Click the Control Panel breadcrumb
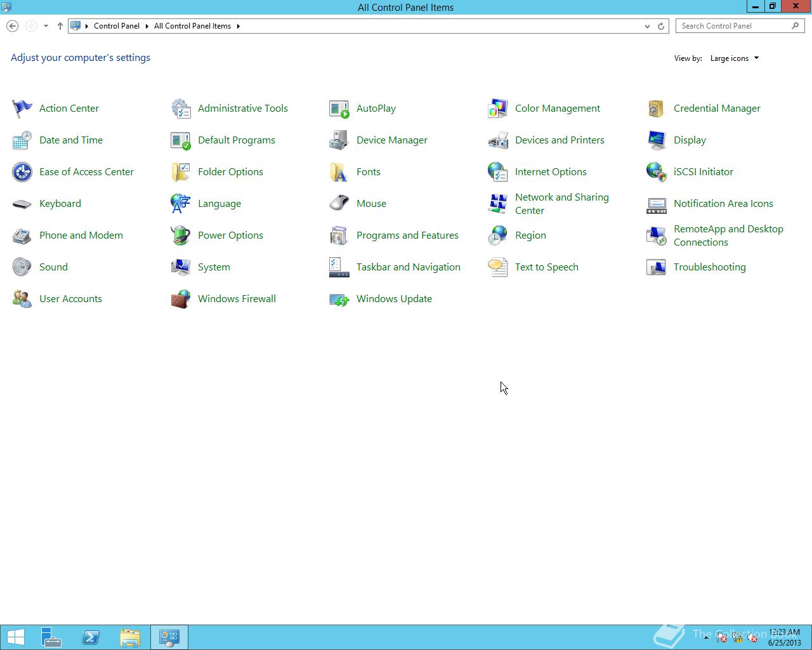The image size is (812, 650). tap(117, 26)
